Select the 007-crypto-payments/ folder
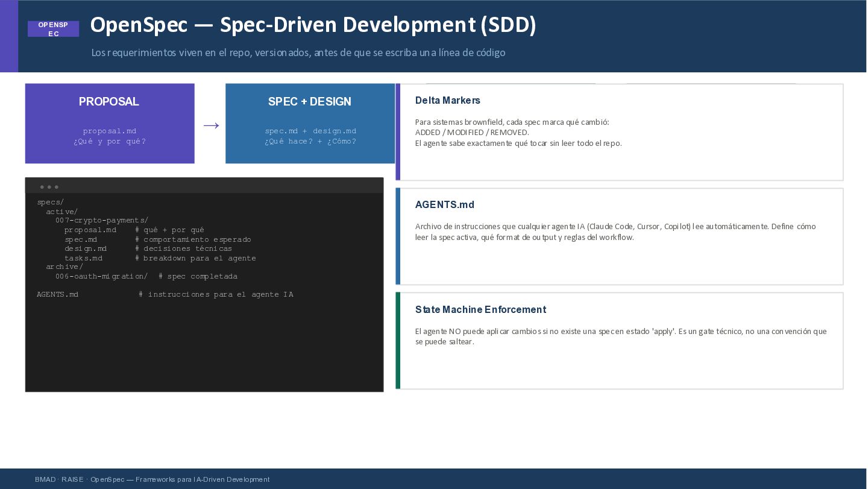Screen dimensions: 868x489 (102, 221)
